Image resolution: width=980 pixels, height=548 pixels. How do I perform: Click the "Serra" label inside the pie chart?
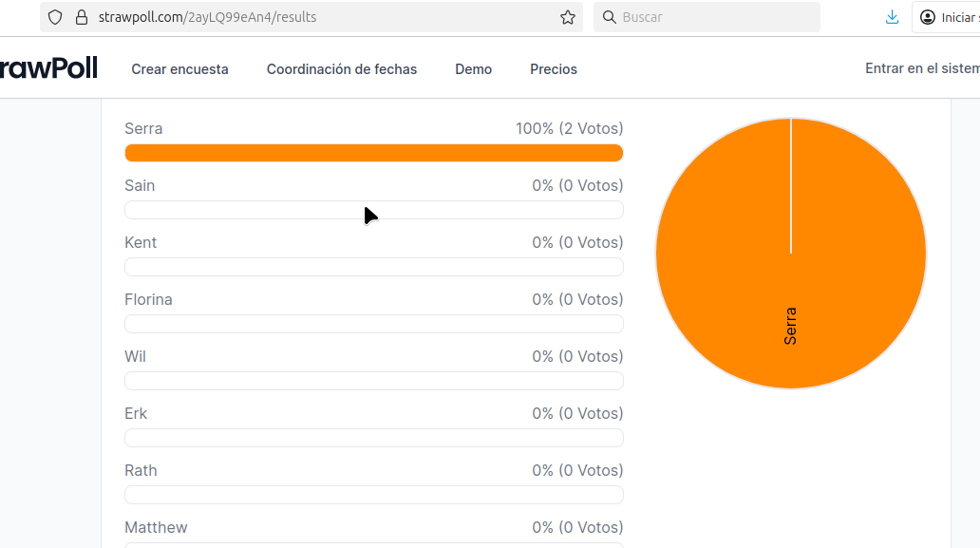pyautogui.click(x=790, y=326)
